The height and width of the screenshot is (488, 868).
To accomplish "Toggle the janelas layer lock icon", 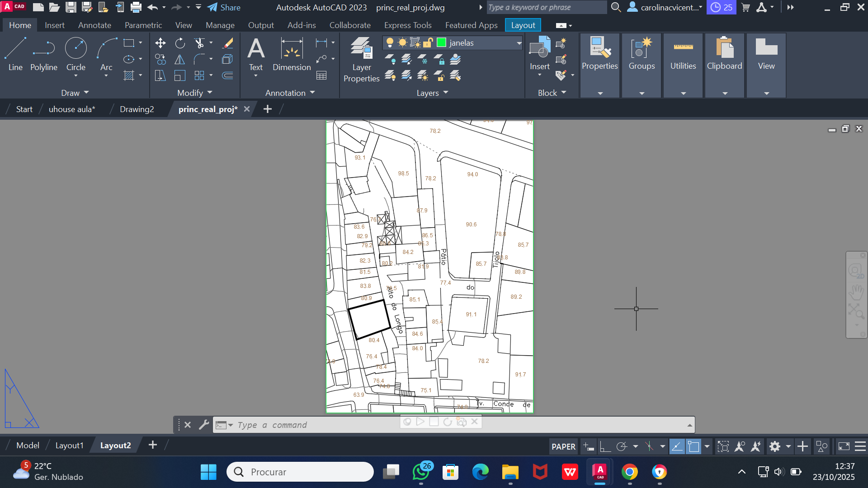I will tap(428, 42).
